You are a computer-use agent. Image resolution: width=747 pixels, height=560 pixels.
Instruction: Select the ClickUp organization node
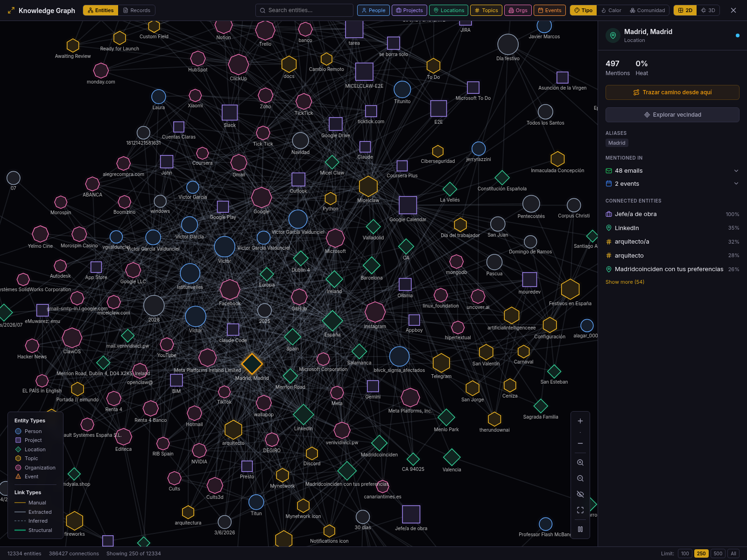239,65
